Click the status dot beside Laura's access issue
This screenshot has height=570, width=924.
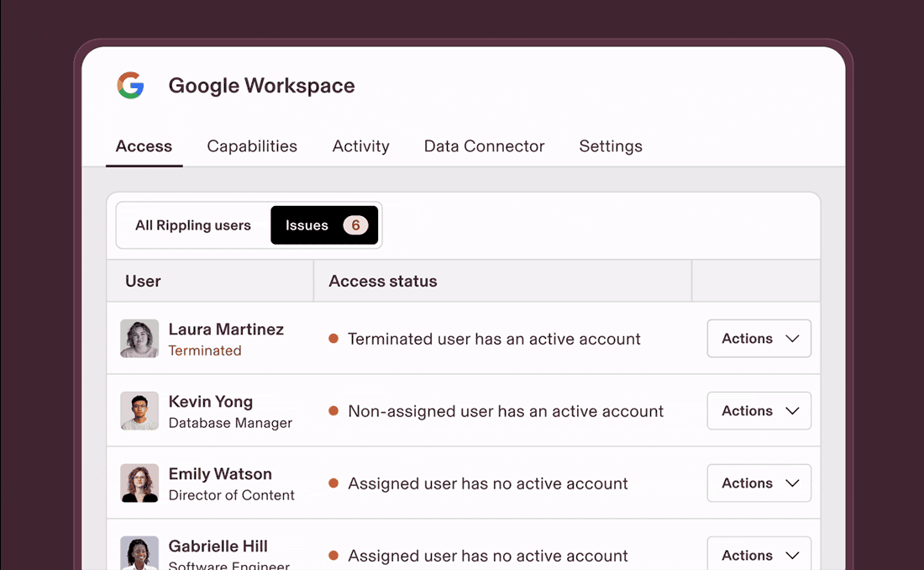[334, 339]
